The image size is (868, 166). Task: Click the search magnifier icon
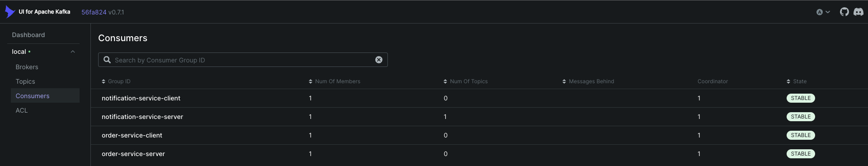click(x=107, y=60)
